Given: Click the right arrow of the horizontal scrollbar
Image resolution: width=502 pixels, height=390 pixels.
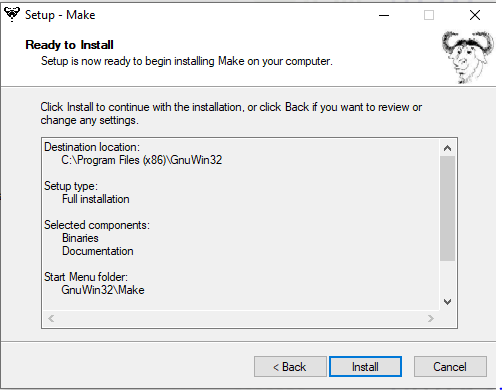Looking at the screenshot, I should pyautogui.click(x=431, y=318).
